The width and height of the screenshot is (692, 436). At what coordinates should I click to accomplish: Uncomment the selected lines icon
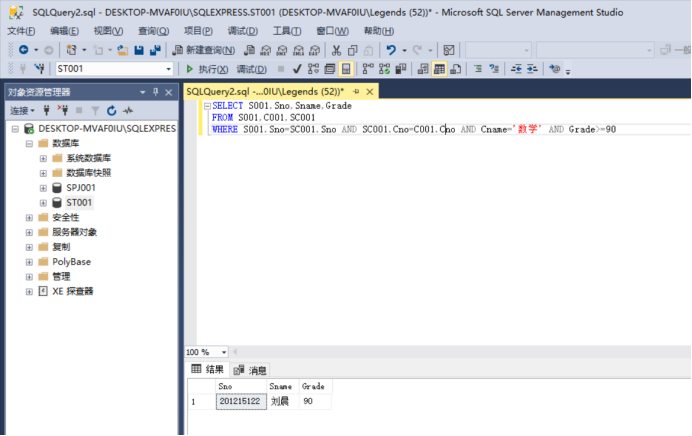tap(494, 69)
